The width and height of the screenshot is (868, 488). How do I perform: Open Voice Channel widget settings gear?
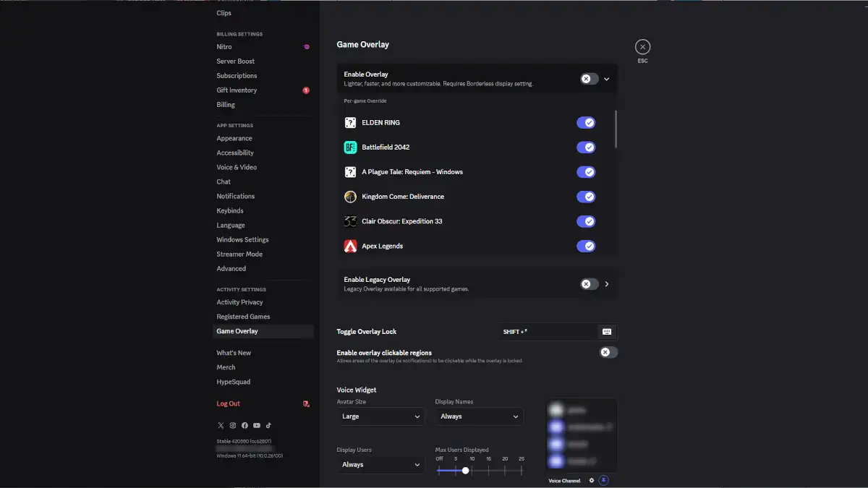591,480
